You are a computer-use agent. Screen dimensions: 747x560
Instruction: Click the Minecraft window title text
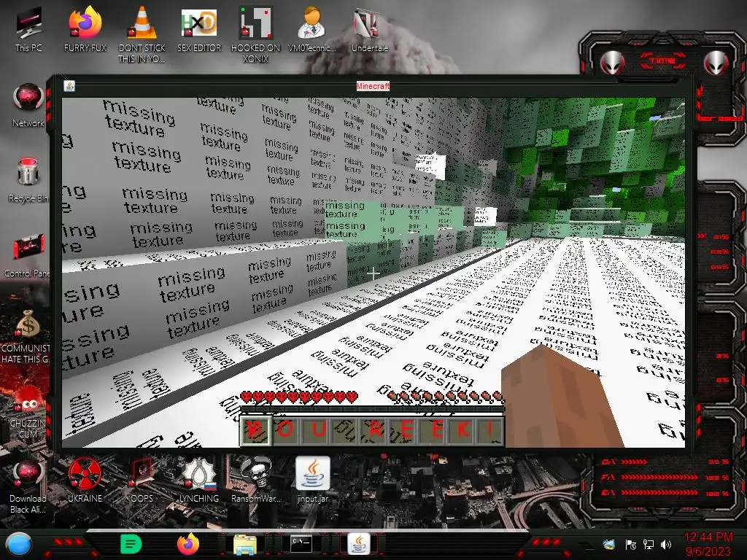click(373, 86)
